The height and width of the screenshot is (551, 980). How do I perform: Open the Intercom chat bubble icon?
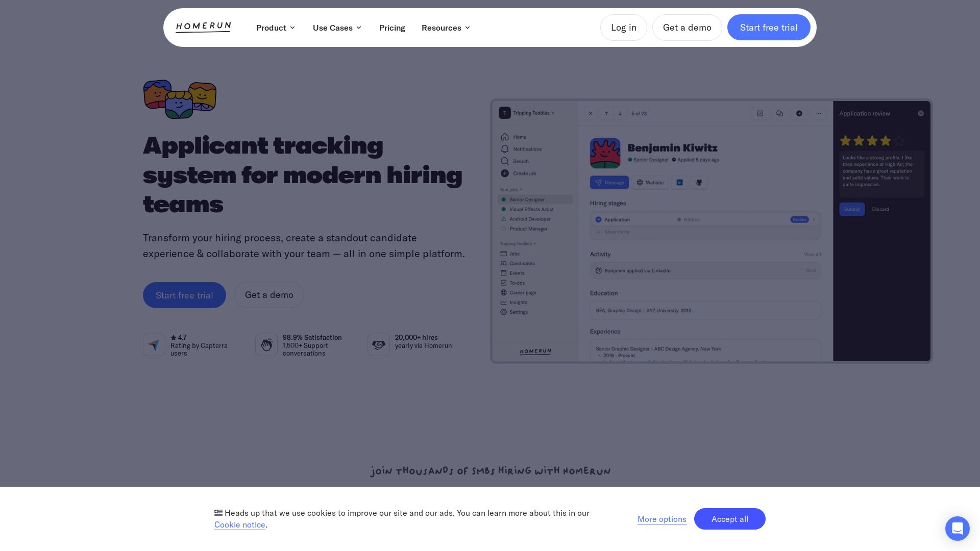click(957, 528)
